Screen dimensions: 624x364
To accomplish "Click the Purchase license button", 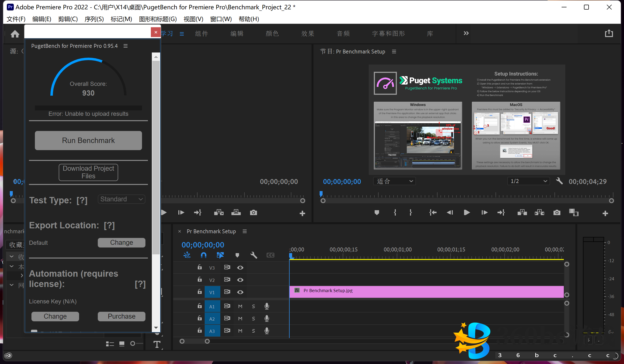I will pos(121,316).
